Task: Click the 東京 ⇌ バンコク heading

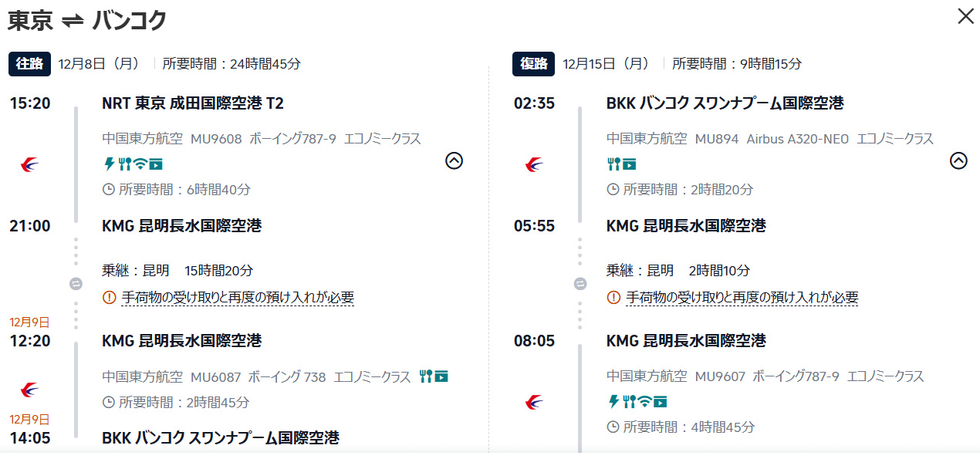Action: (87, 20)
